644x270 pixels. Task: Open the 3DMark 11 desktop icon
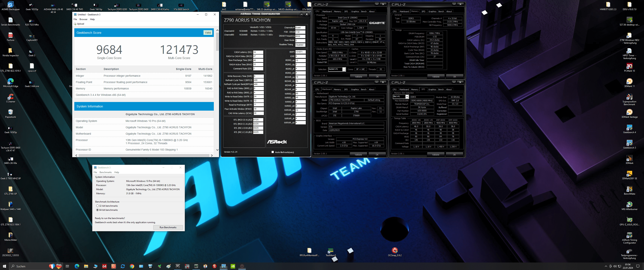pyautogui.click(x=629, y=83)
